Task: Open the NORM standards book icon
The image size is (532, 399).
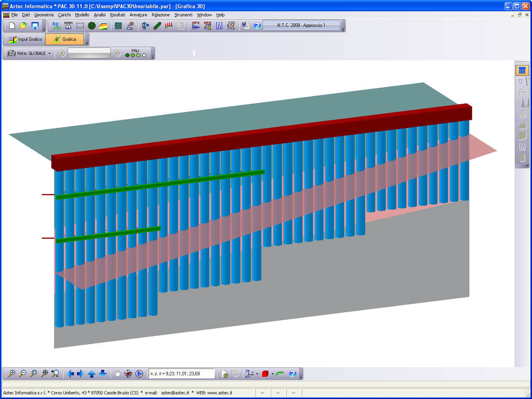Action: (x=68, y=26)
